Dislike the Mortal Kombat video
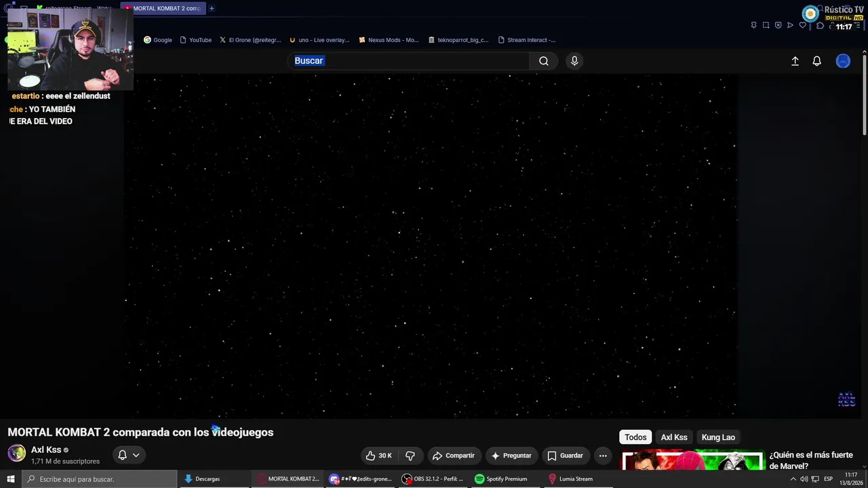Image resolution: width=868 pixels, height=488 pixels. [410, 455]
